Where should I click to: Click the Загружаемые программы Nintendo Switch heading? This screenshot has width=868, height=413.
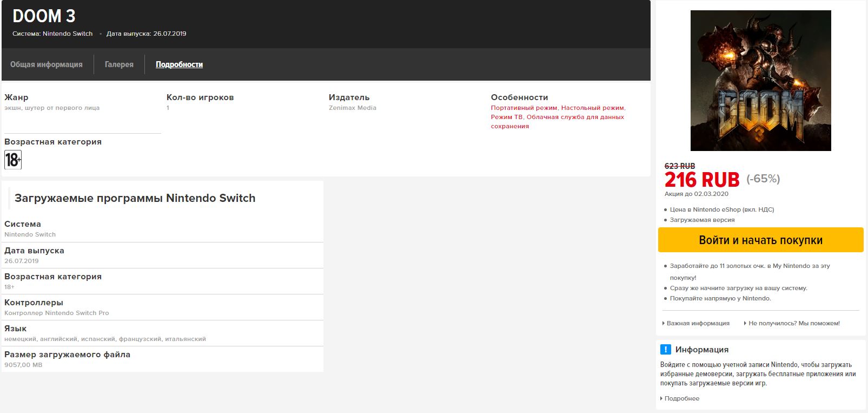click(135, 198)
